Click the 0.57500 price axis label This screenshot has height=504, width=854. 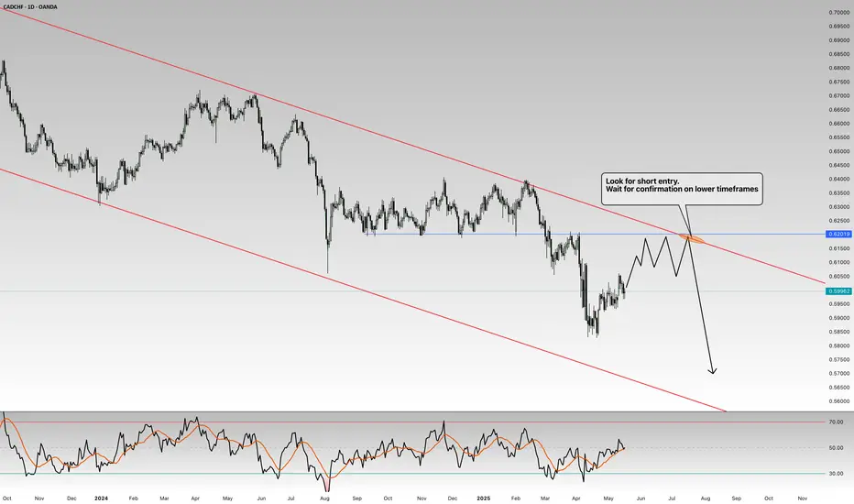tap(838, 359)
